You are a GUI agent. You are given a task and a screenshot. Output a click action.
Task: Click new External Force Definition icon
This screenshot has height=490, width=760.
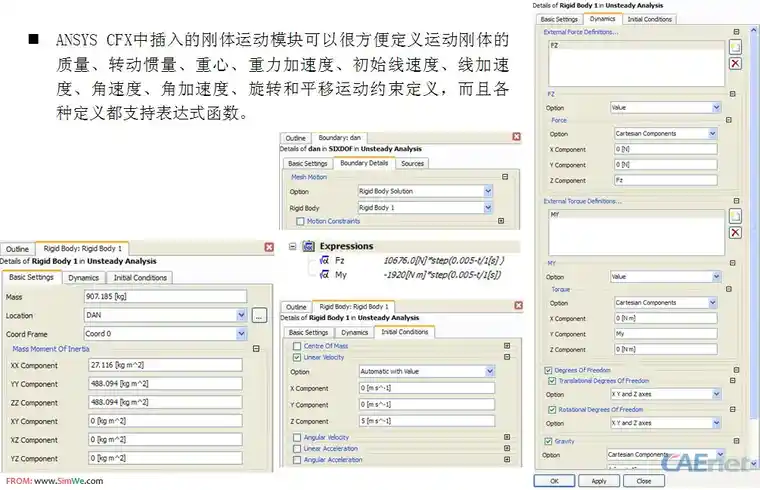[x=735, y=47]
